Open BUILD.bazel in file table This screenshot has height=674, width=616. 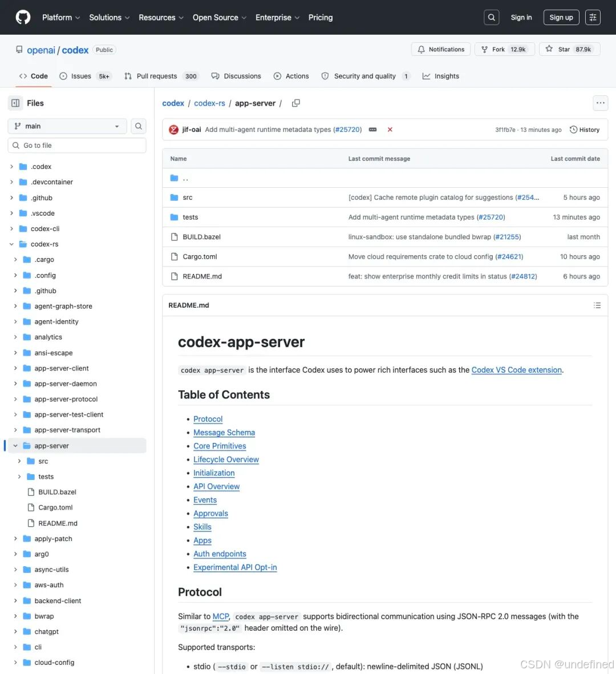click(201, 237)
